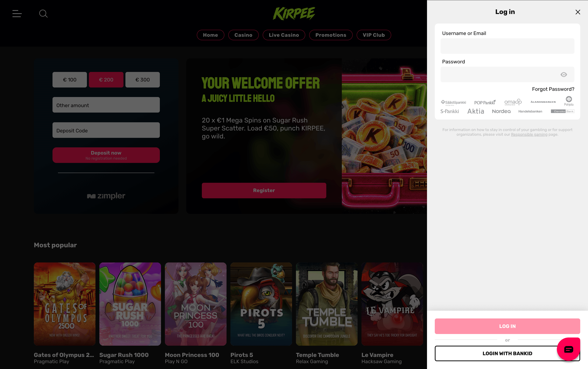
Task: Click the Kirpee logo
Action: [294, 13]
